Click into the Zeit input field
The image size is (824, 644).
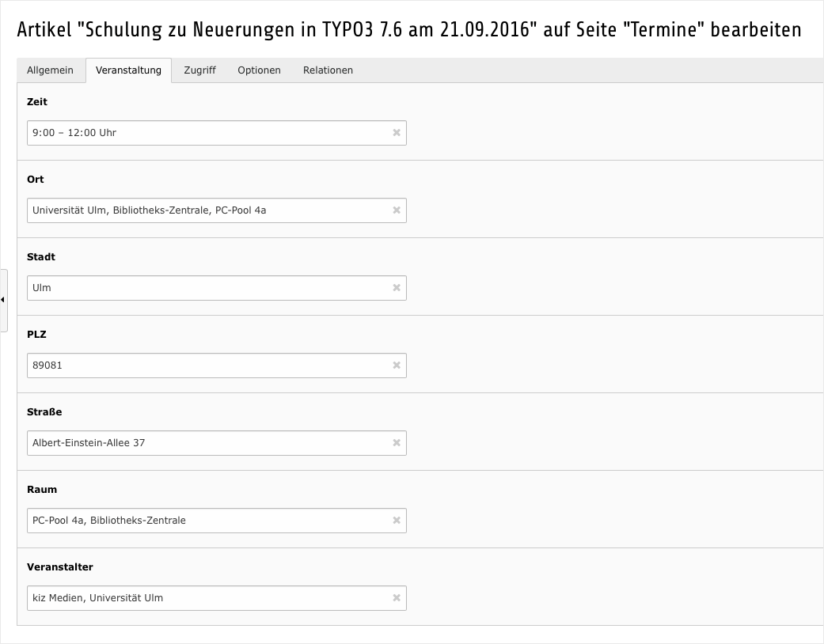(206, 133)
